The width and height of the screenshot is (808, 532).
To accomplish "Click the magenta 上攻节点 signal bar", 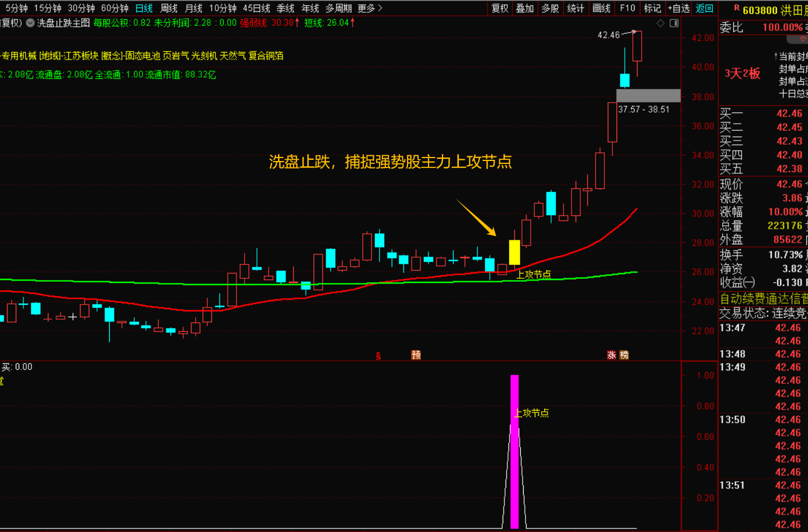I will pyautogui.click(x=514, y=452).
